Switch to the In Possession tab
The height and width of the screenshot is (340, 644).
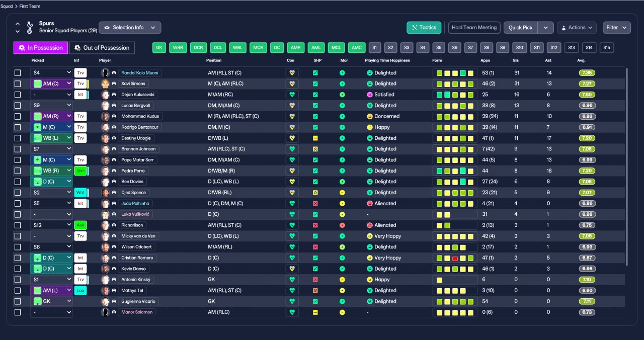coord(41,48)
